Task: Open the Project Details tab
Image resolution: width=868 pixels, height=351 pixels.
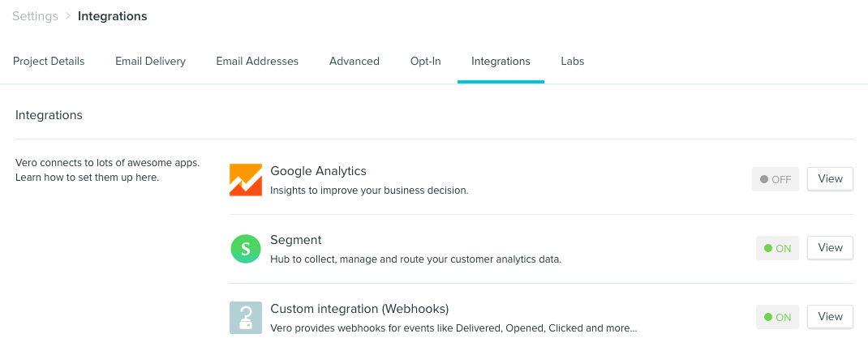Action: tap(49, 61)
